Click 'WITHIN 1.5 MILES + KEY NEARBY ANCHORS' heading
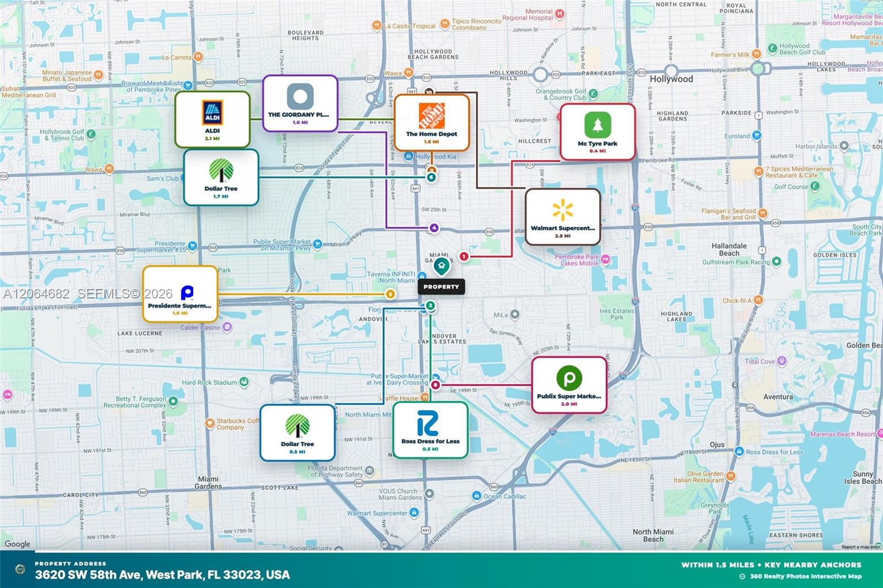 point(771,565)
